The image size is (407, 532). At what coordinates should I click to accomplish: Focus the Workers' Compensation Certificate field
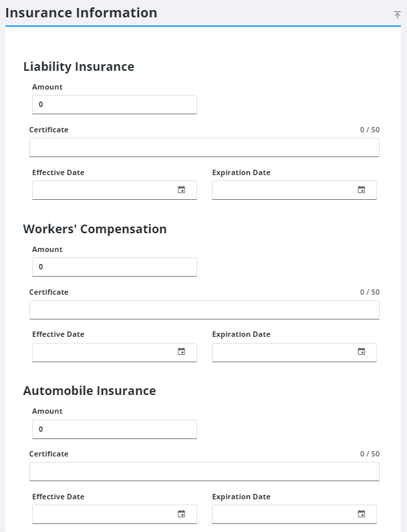(204, 309)
